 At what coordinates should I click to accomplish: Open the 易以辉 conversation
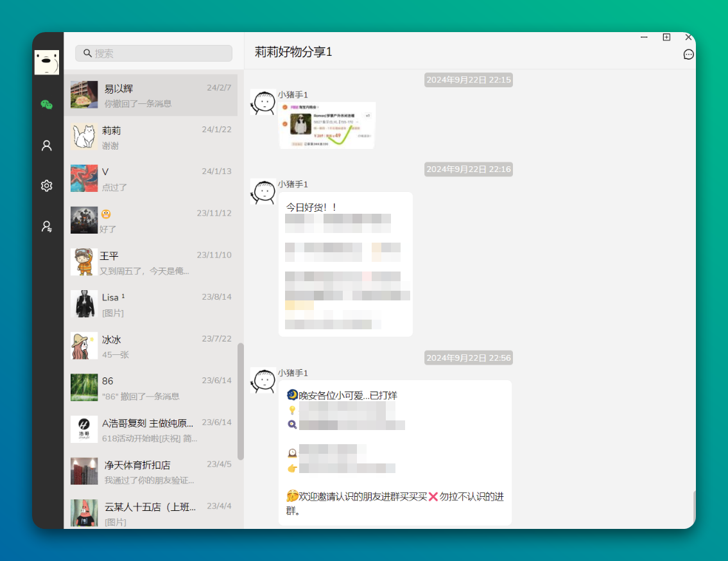tap(151, 95)
